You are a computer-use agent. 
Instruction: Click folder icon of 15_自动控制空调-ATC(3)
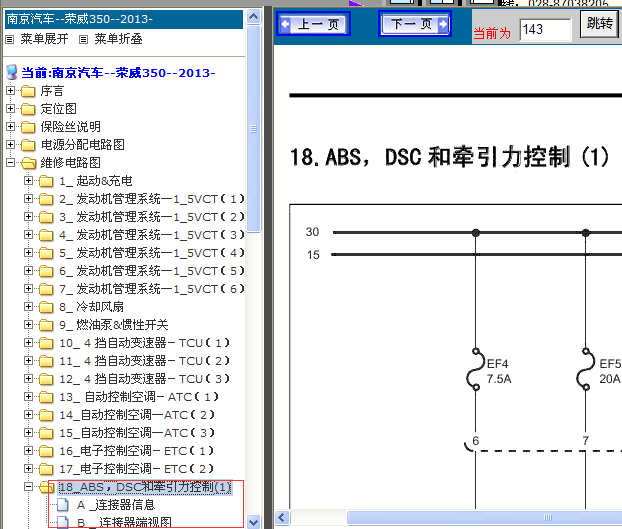(x=46, y=433)
